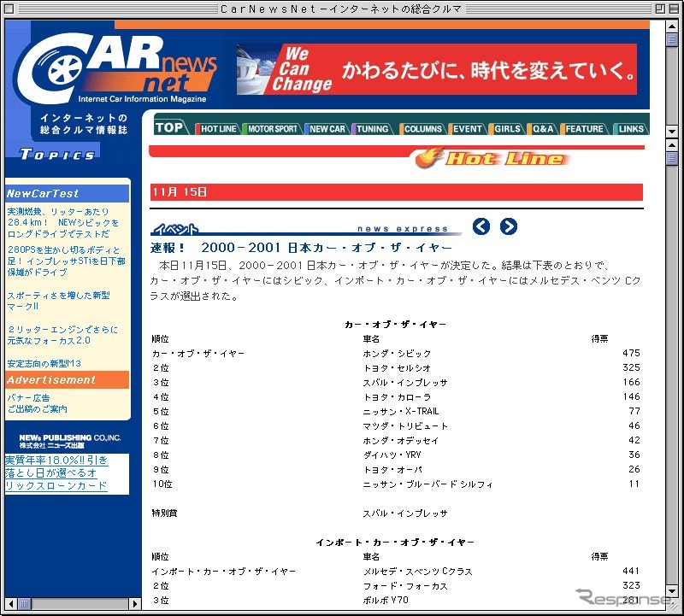Click the ニッサン・X-TRAIL table cell

[x=400, y=412]
